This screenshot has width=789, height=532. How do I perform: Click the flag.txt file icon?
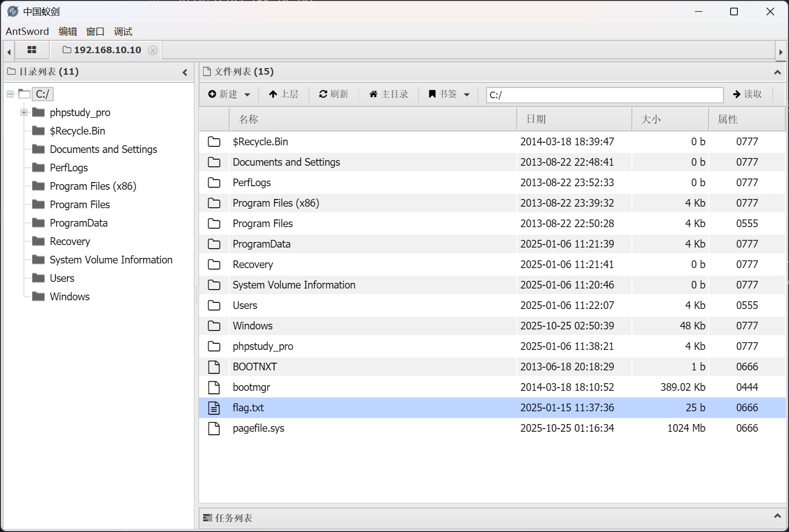pos(214,408)
